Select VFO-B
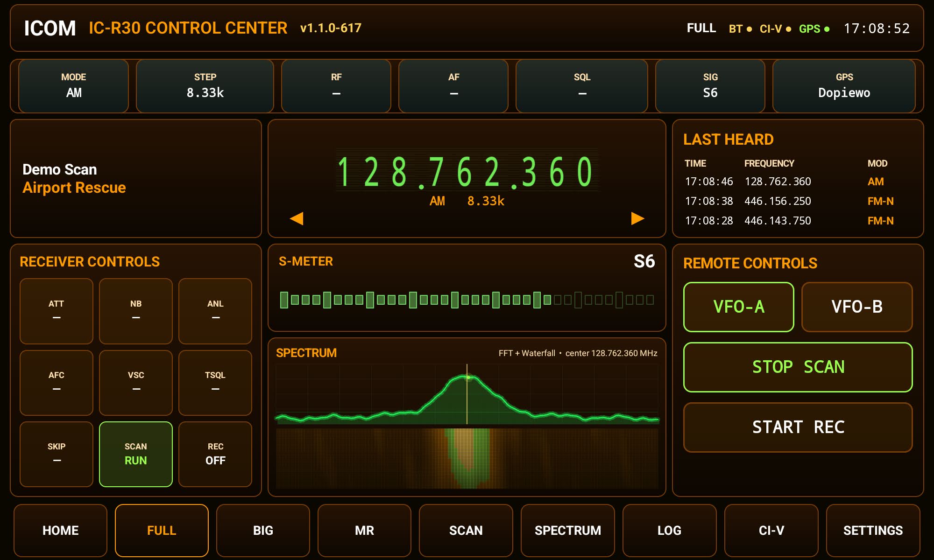Viewport: 934px width, 560px height. coord(857,307)
